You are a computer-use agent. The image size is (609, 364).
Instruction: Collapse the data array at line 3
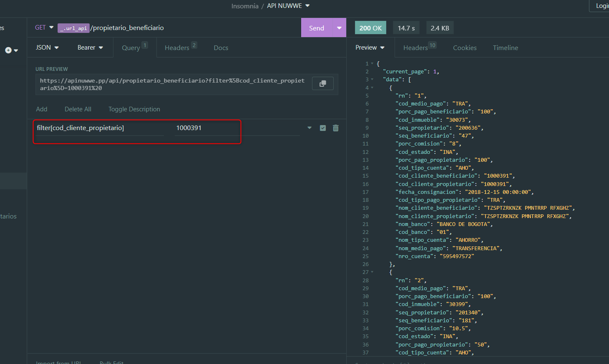[372, 80]
